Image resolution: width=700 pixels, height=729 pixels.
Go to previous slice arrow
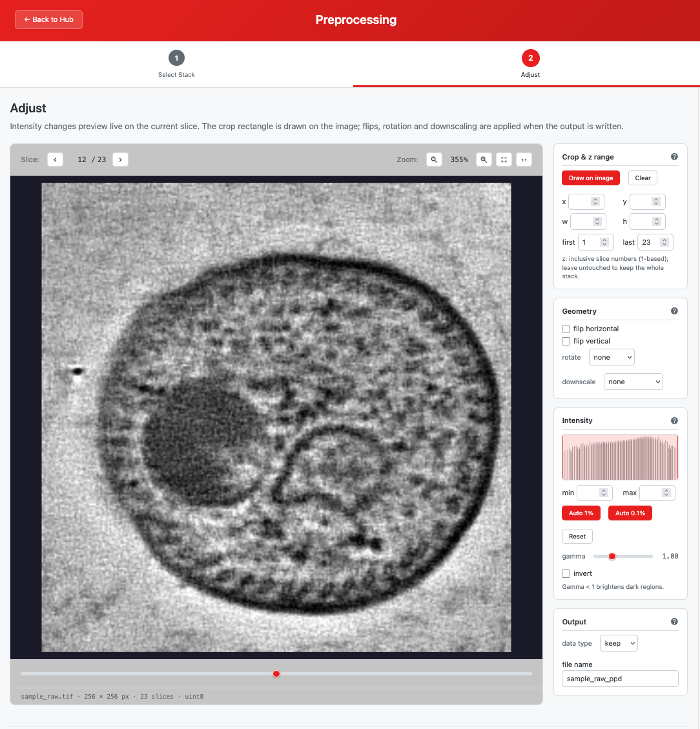click(55, 159)
